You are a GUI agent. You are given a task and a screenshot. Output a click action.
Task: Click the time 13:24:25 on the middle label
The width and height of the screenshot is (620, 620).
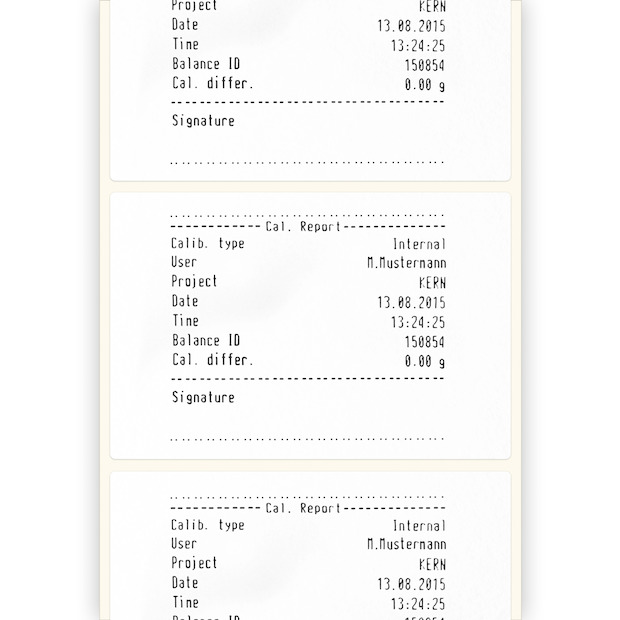418,322
